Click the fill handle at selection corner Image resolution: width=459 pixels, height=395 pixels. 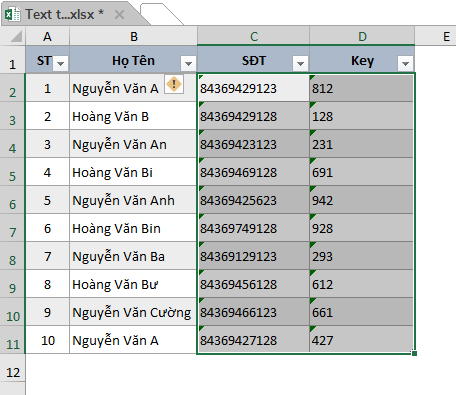pyautogui.click(x=414, y=353)
